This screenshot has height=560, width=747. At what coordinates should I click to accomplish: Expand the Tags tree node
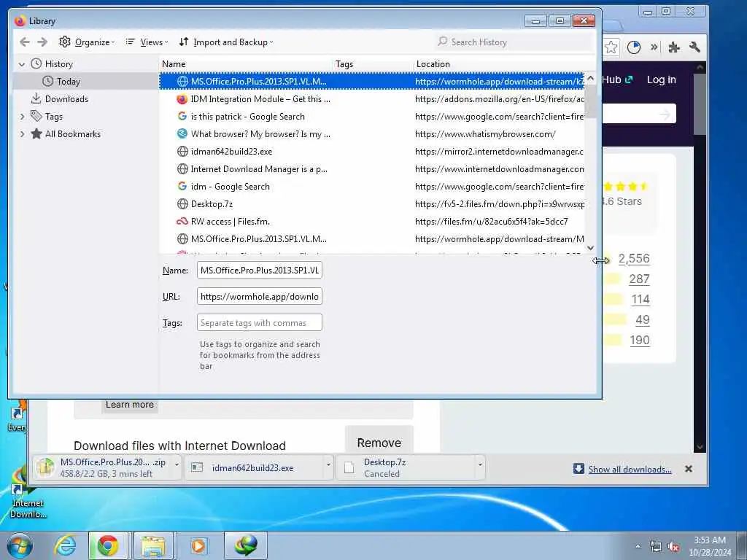[x=22, y=117]
